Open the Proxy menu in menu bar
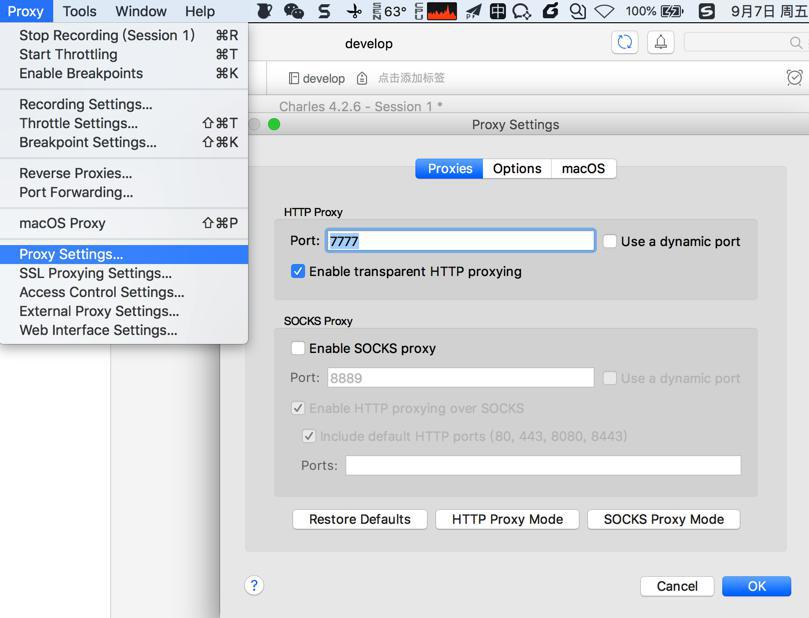This screenshot has height=618, width=809. click(x=25, y=11)
